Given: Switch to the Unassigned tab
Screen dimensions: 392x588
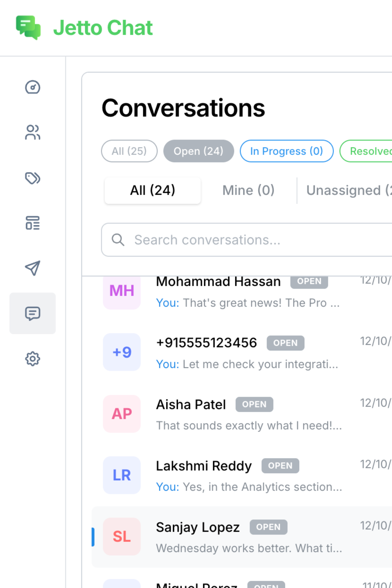Looking at the screenshot, I should tap(348, 191).
